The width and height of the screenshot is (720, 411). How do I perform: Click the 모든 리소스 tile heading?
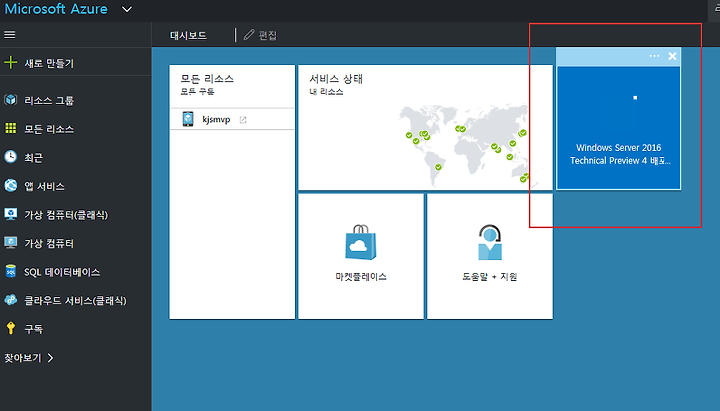207,79
